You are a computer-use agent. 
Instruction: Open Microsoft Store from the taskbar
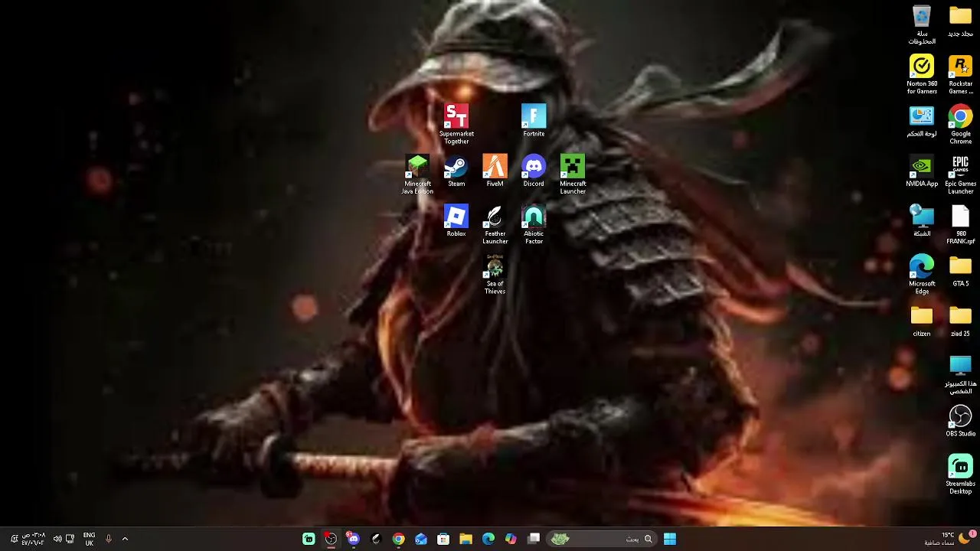click(443, 539)
